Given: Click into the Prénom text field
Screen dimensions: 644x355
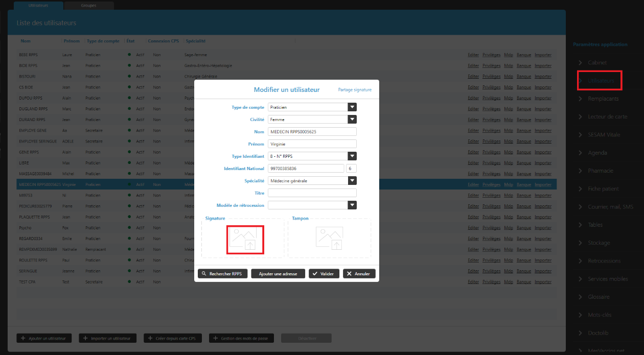Looking at the screenshot, I should [x=312, y=144].
